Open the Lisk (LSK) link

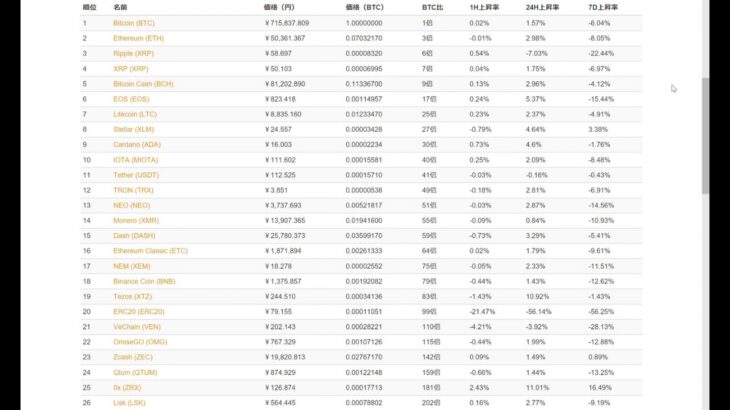[x=131, y=403]
